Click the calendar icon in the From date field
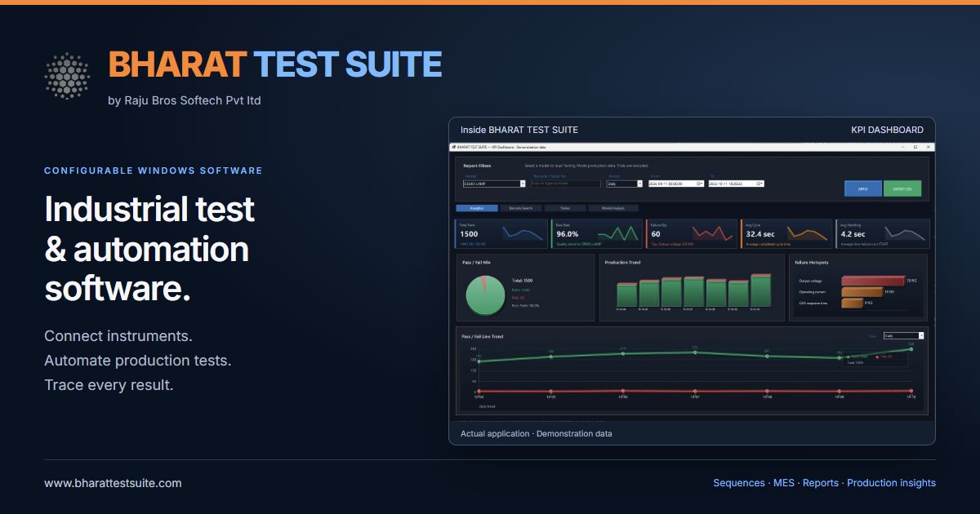Screen dimensions: 980x514 (x=699, y=184)
